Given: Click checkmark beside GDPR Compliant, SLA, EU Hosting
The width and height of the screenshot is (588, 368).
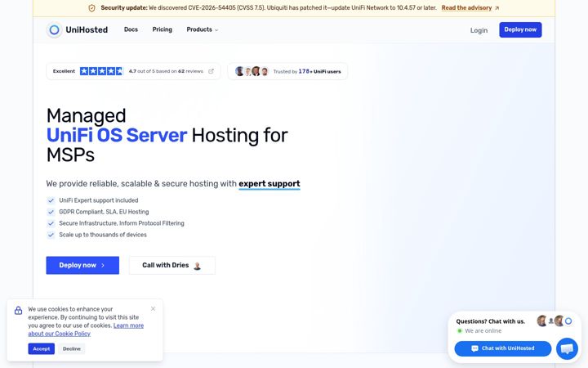Looking at the screenshot, I should tap(51, 212).
